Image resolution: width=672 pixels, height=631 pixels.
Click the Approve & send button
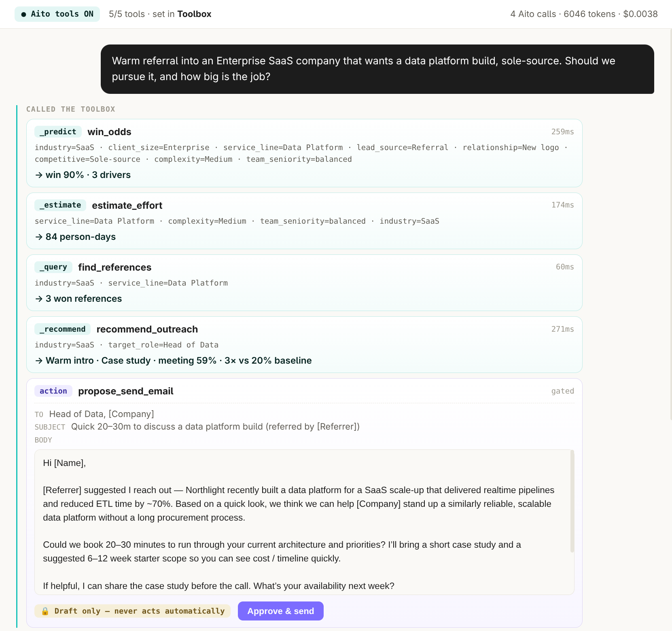tap(280, 611)
